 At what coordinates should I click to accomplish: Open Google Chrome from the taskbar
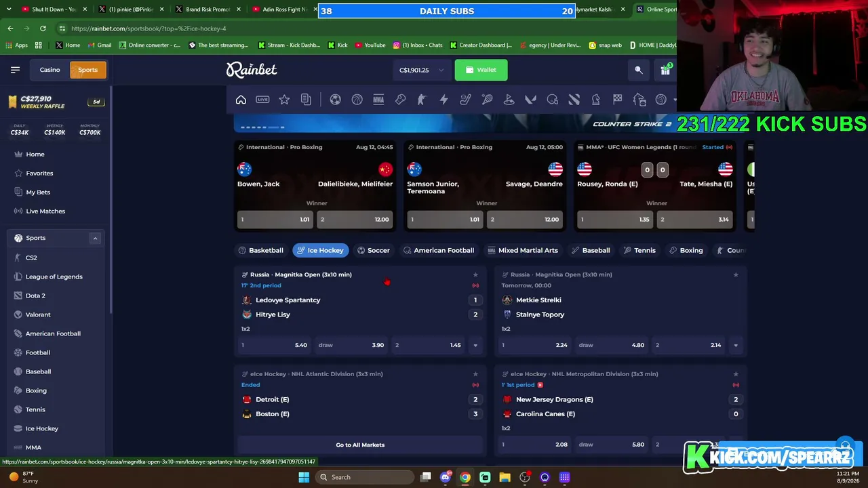point(465,477)
